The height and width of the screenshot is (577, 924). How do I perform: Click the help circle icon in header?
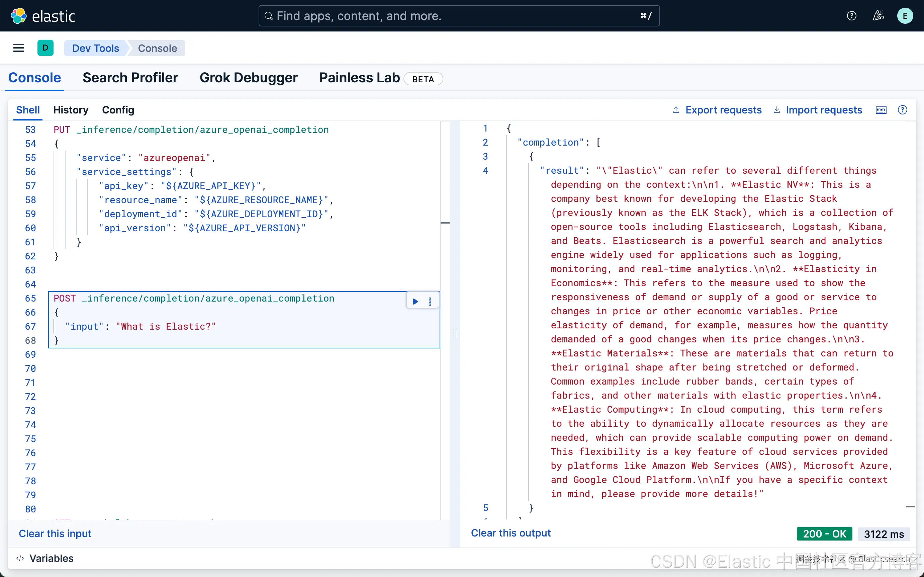coord(851,16)
